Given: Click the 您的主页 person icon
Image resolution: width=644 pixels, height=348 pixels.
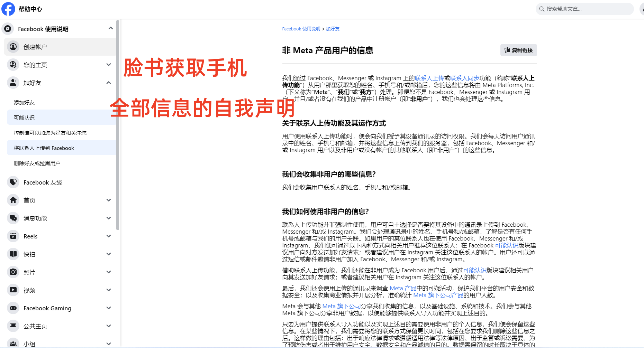Looking at the screenshot, I should point(13,65).
